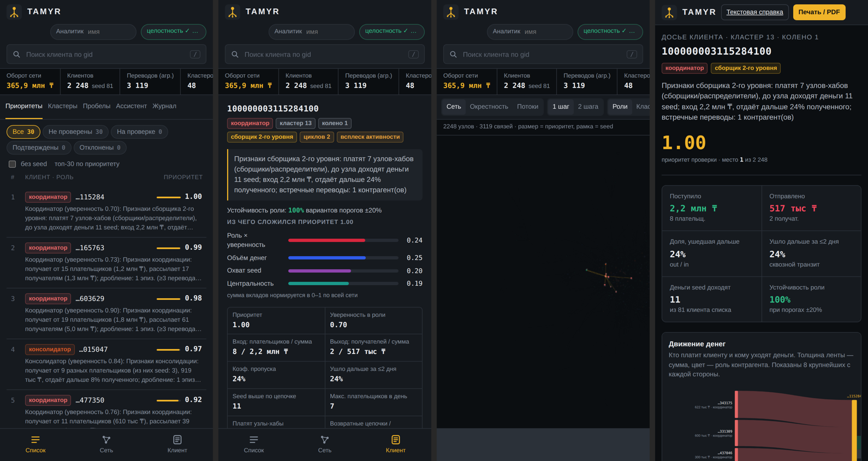Open client row …015047 консолидатор

[106, 364]
